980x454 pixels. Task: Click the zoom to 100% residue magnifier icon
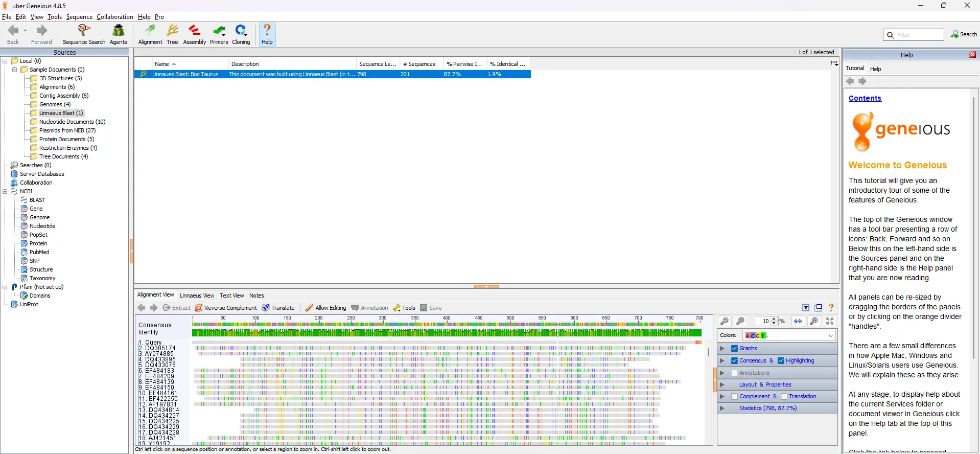[x=814, y=321]
